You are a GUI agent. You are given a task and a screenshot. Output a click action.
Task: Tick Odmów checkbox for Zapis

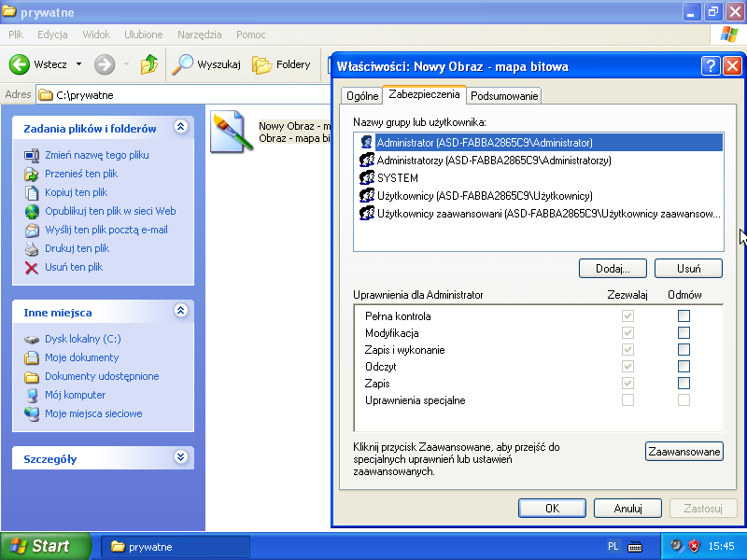684,384
